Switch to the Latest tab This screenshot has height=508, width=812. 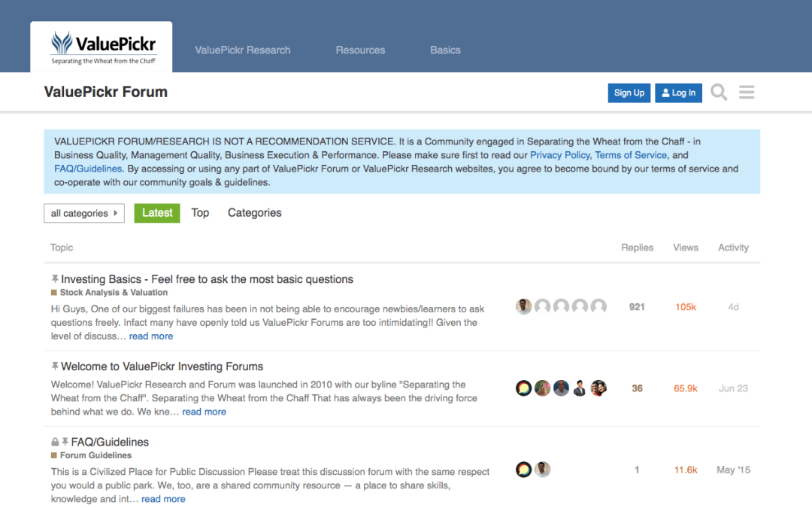click(x=157, y=213)
